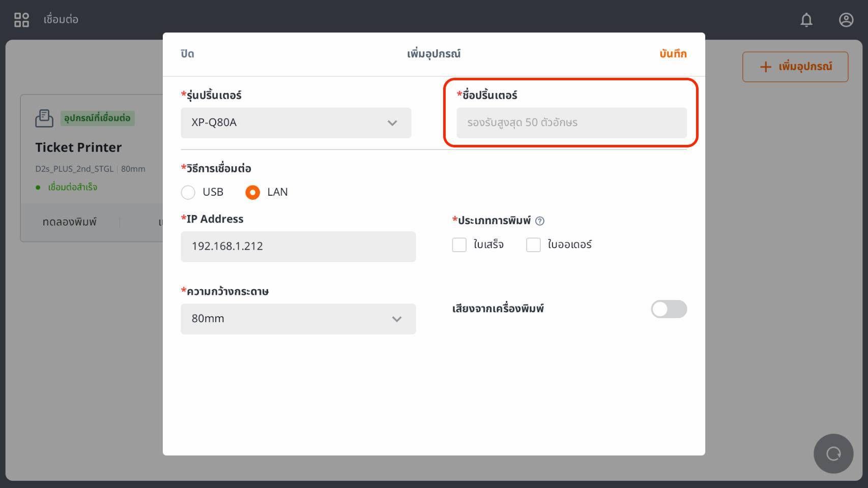
Task: Select the USB connection option
Action: coord(188,192)
